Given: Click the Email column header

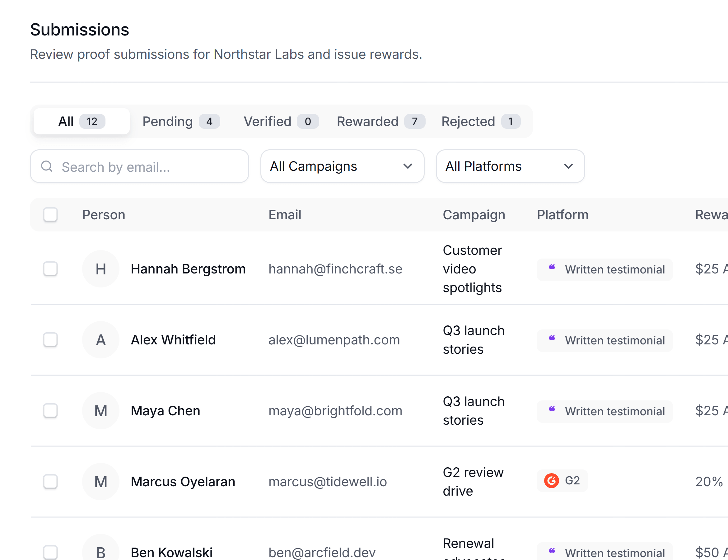Looking at the screenshot, I should [285, 215].
